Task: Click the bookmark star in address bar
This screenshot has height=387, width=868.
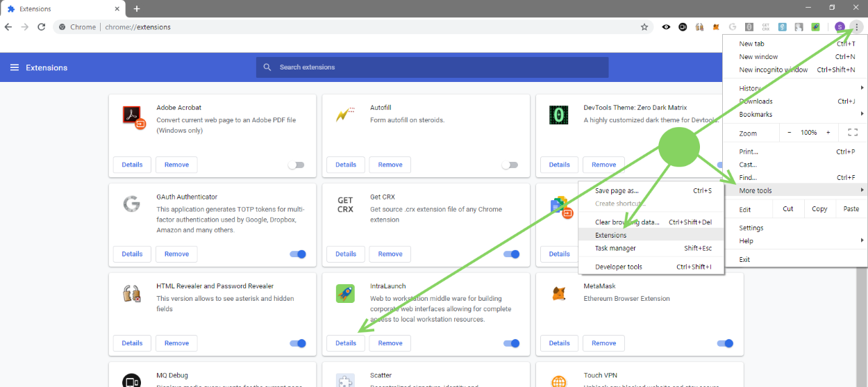Action: [x=644, y=27]
